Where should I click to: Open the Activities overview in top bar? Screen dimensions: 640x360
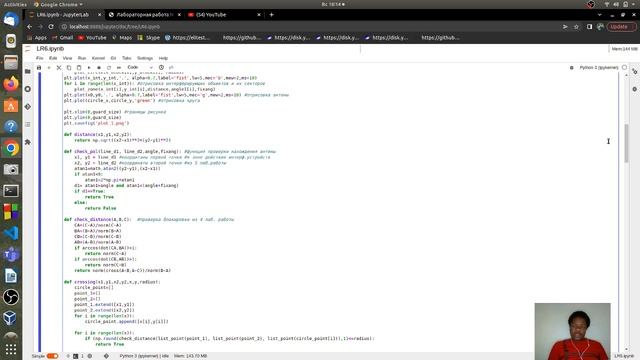point(15,4)
